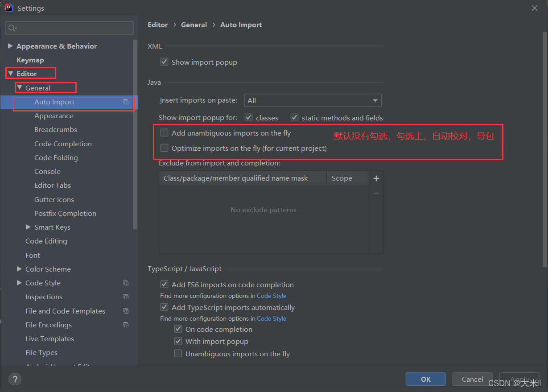Toggle the classes checkbox
Screen dimensions: 548x392
point(249,118)
